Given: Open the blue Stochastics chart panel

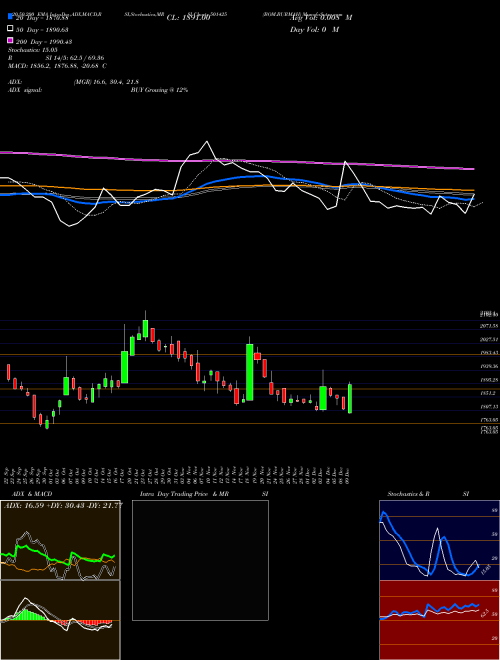Looking at the screenshot, I should (x=439, y=540).
